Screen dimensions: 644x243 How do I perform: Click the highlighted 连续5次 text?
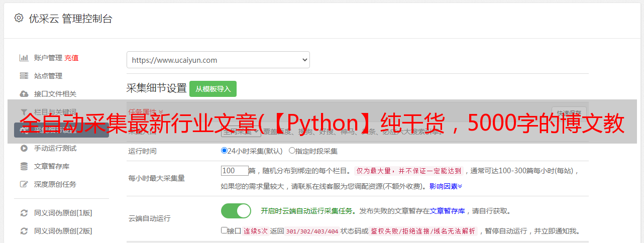pyautogui.click(x=255, y=231)
